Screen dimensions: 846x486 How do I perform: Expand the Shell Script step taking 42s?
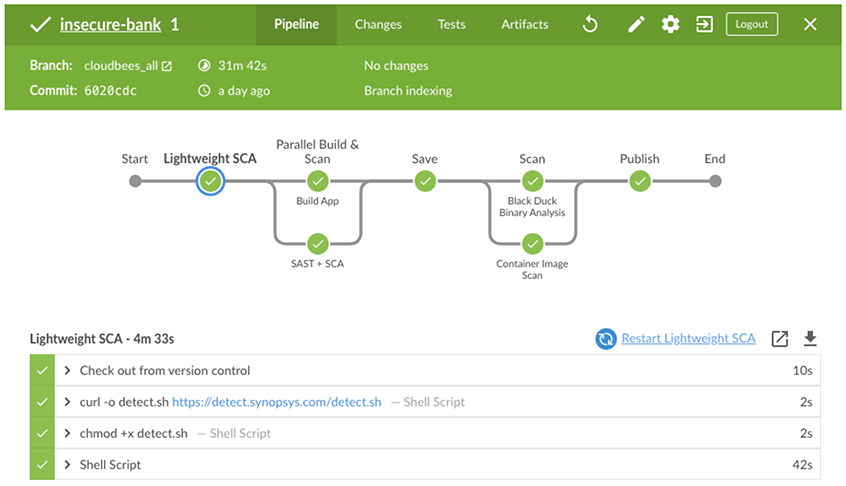[68, 465]
